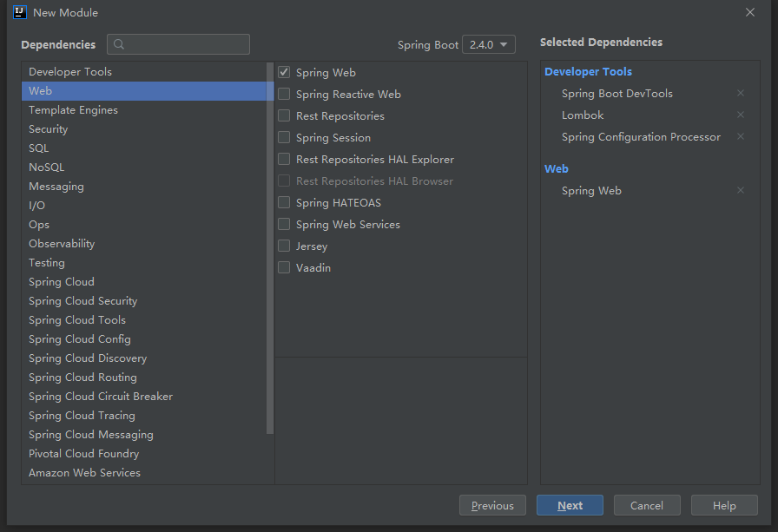This screenshot has width=778, height=532.
Task: Remove Spring Configuration Processor dependency
Action: [740, 136]
